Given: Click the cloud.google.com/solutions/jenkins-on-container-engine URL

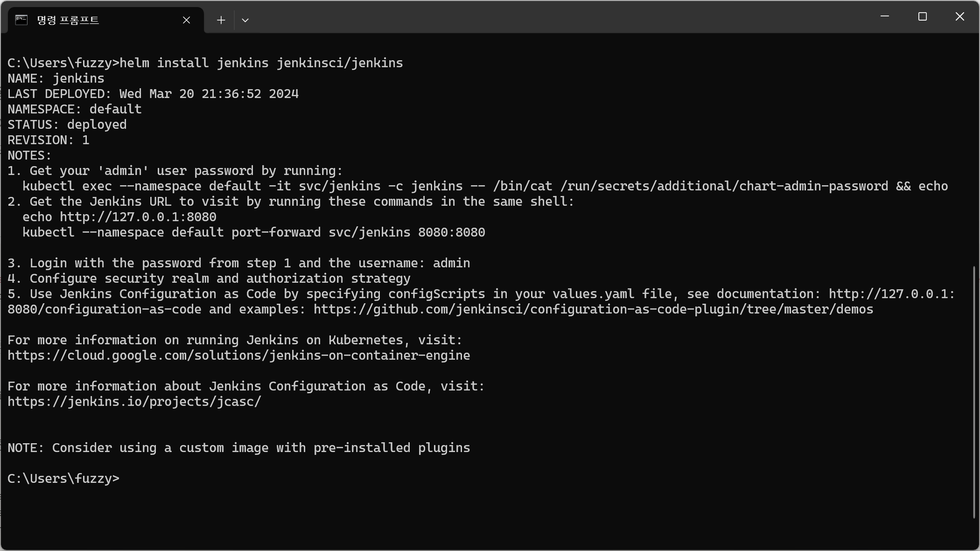Looking at the screenshot, I should [x=239, y=356].
